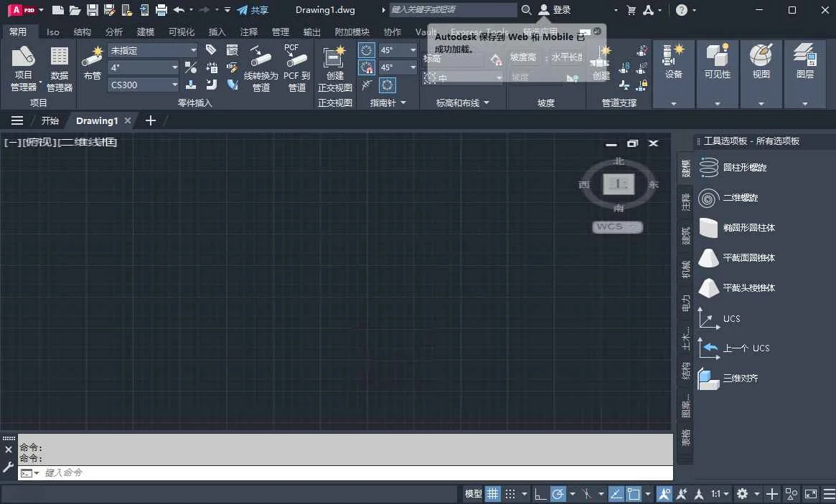Open the Autodesk App Store cart icon
The width and height of the screenshot is (836, 504).
click(x=631, y=9)
